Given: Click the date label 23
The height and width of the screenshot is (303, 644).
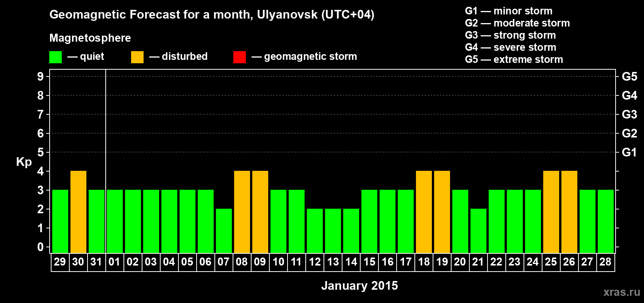Looking at the screenshot, I should [514, 262].
